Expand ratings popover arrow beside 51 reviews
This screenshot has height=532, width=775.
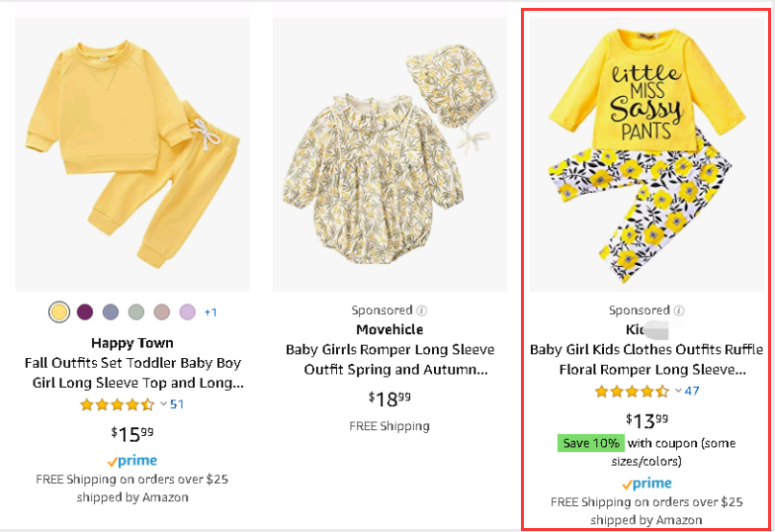163,404
